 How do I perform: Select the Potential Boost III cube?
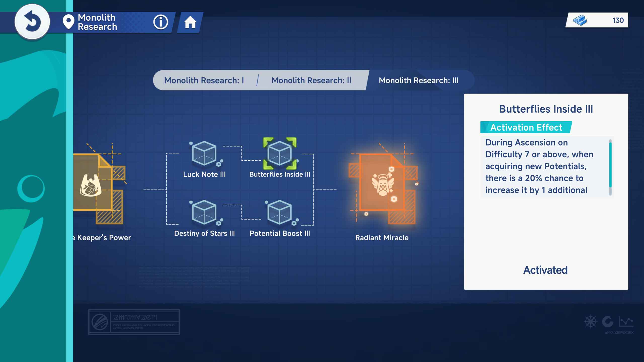click(x=279, y=212)
